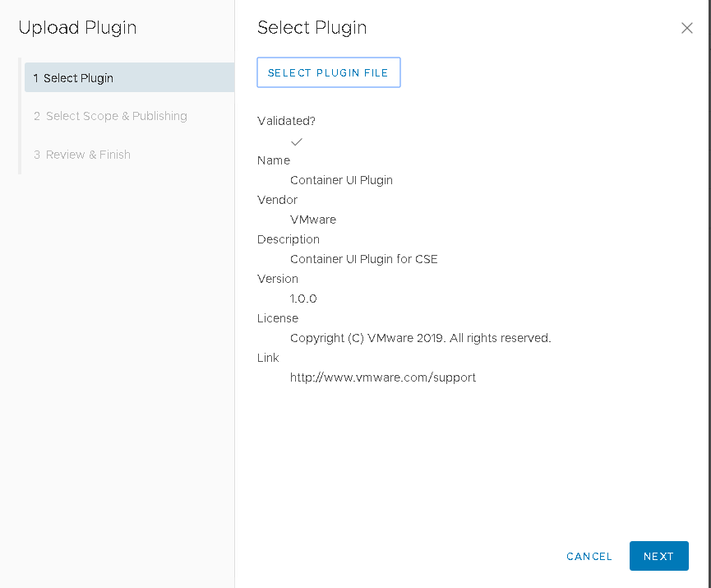Click the validated checkmark icon
711x588 pixels.
pyautogui.click(x=297, y=141)
